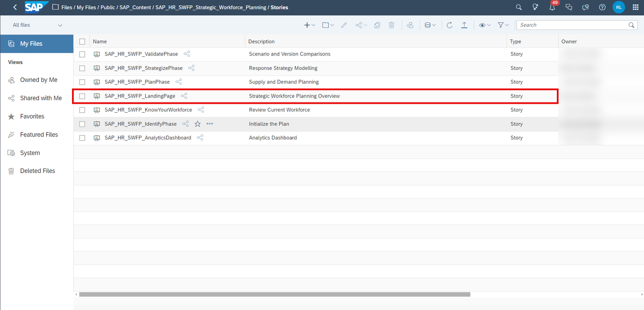Click the linked-users icon after delete in toolbar
The image size is (644, 310).
[410, 25]
